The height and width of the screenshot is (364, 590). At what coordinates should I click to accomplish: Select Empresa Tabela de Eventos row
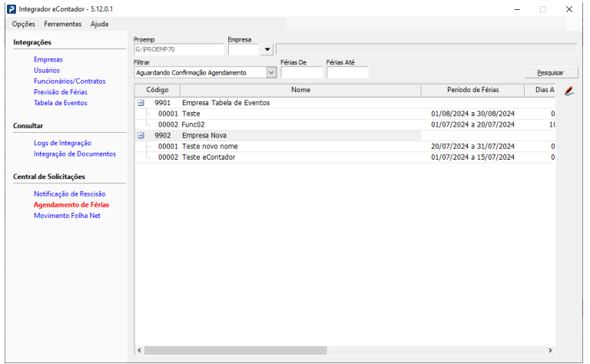[x=345, y=103]
